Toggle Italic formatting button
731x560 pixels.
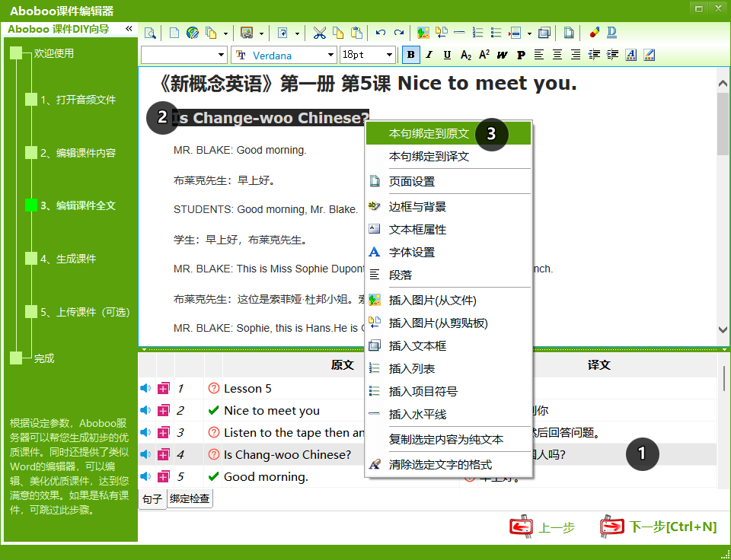tap(429, 55)
